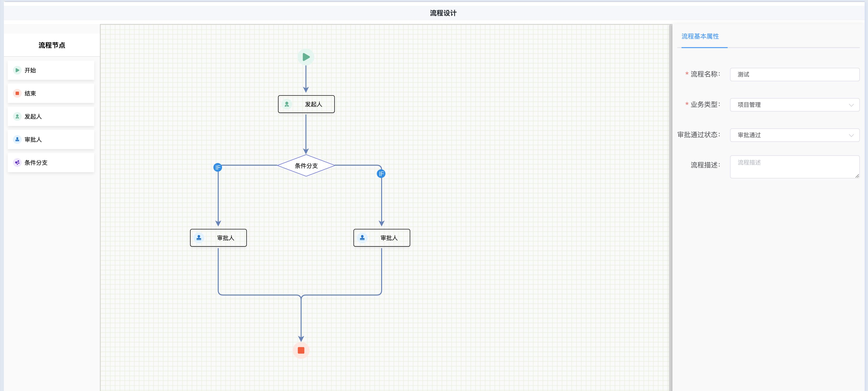Click the 流程描述 field label

click(x=705, y=165)
